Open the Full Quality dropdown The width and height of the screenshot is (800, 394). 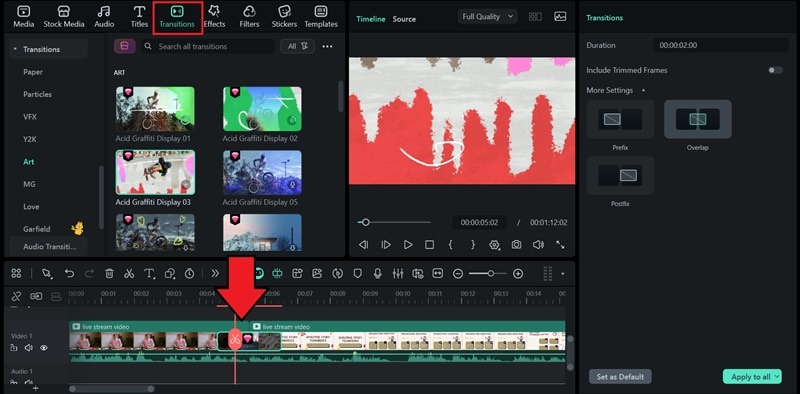[487, 16]
